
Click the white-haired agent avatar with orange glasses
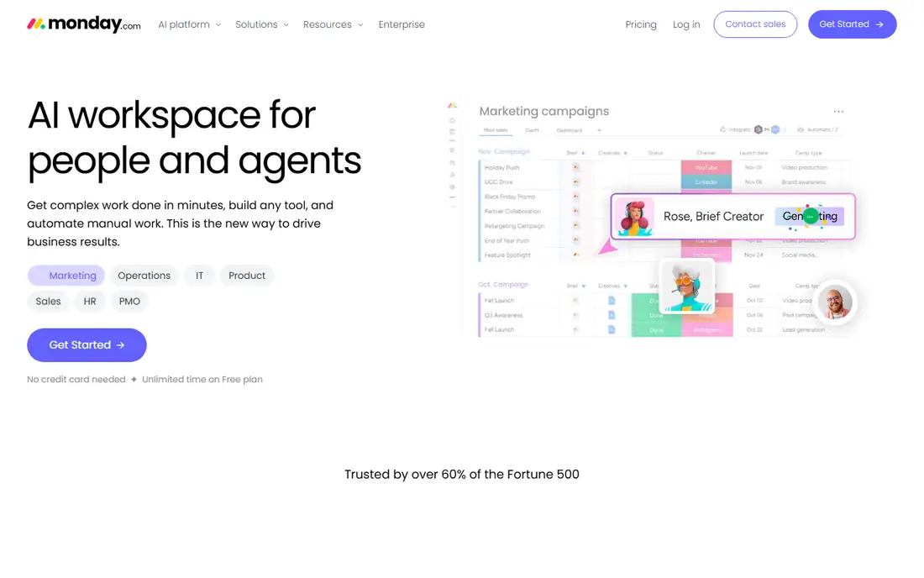tap(687, 286)
